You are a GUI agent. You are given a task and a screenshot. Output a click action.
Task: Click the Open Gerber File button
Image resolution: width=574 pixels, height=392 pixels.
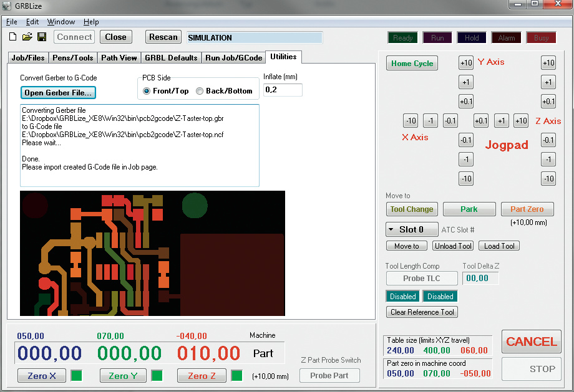[59, 93]
